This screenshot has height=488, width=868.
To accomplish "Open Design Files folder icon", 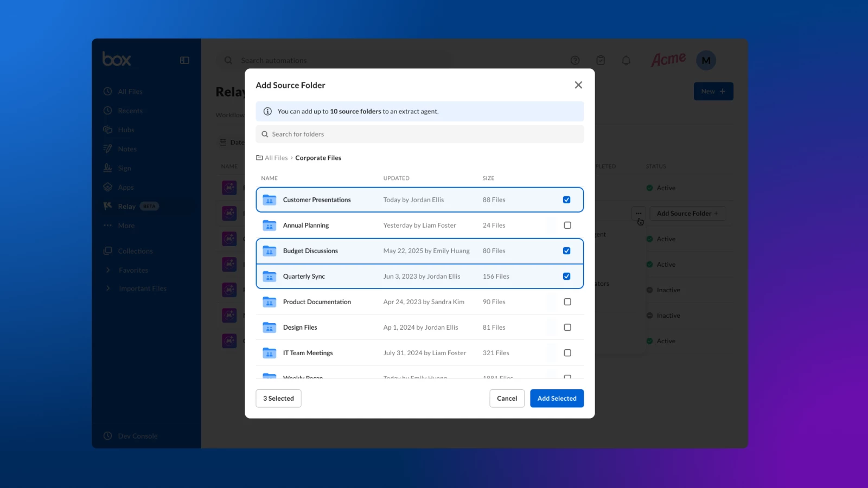I will pos(270,327).
